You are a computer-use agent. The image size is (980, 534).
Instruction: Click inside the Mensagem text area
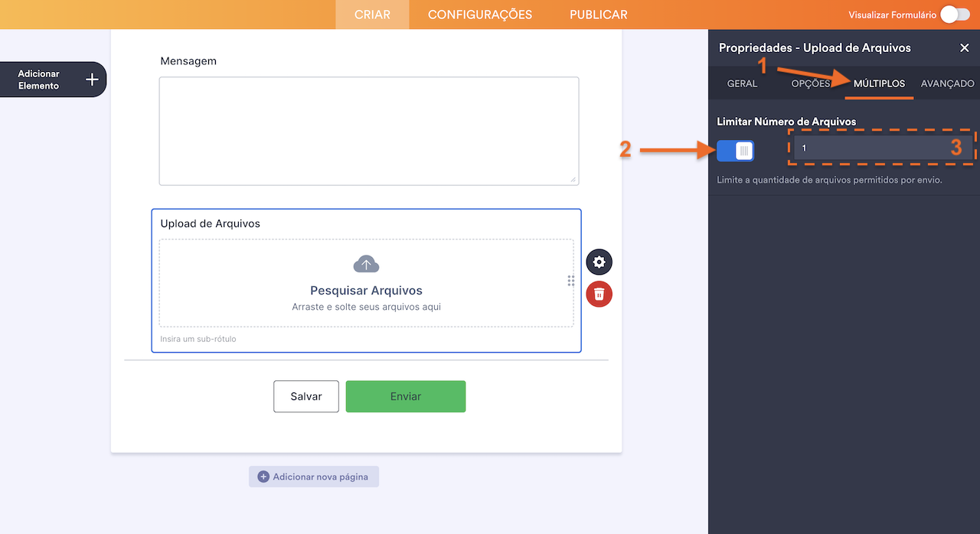click(368, 131)
